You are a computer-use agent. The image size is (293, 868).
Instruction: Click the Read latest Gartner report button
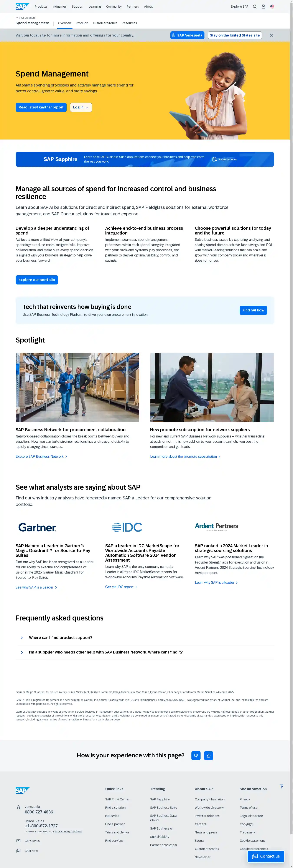[x=41, y=107]
